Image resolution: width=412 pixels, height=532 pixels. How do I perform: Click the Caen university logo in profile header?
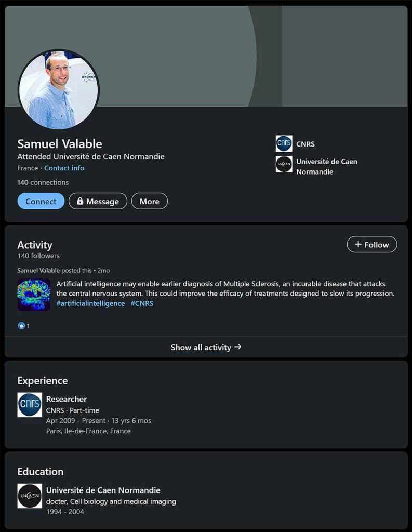(284, 164)
